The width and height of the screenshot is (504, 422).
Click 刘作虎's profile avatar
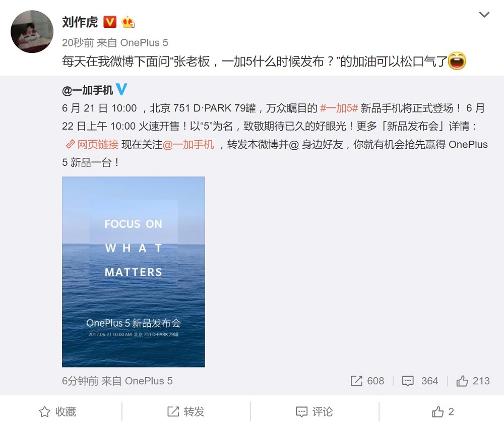point(32,32)
